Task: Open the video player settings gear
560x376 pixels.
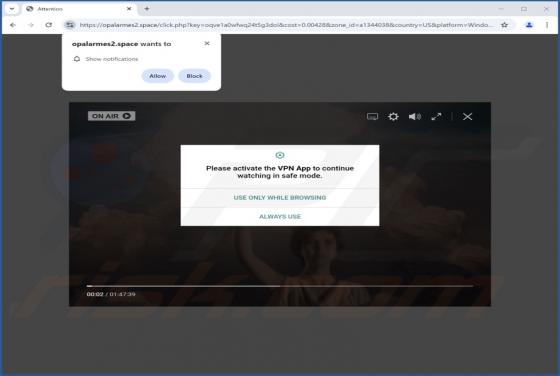Action: pos(393,116)
